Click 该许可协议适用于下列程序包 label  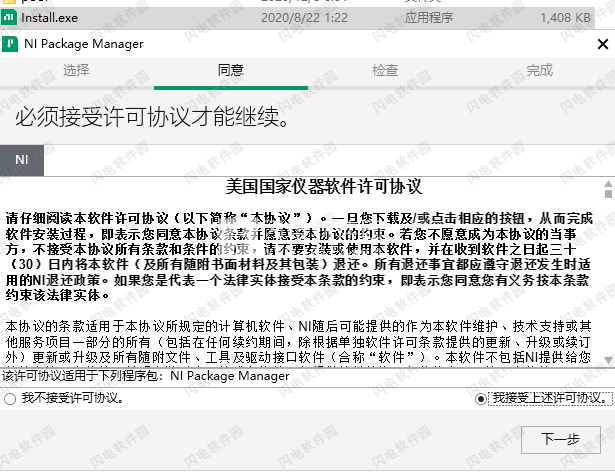(x=82, y=376)
